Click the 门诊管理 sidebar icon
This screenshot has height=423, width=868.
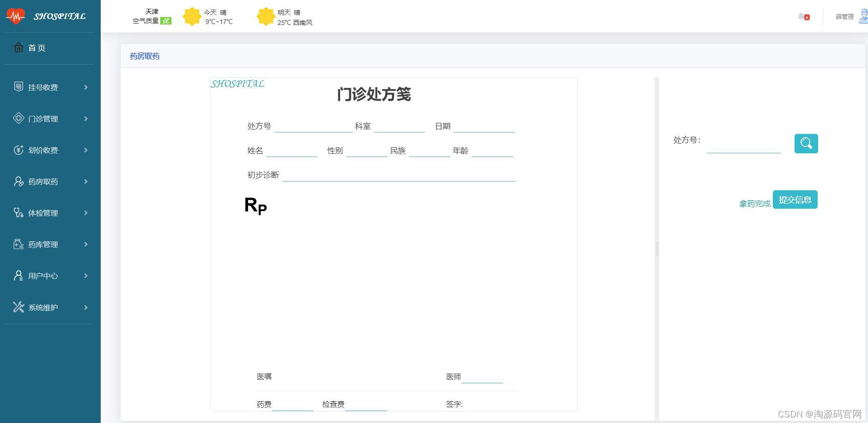coord(18,118)
